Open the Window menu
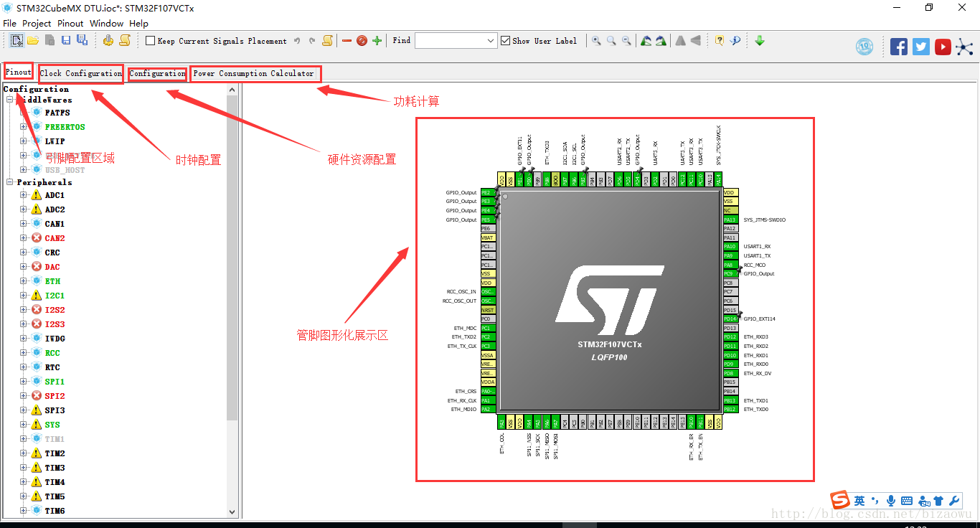980x528 pixels. (106, 24)
